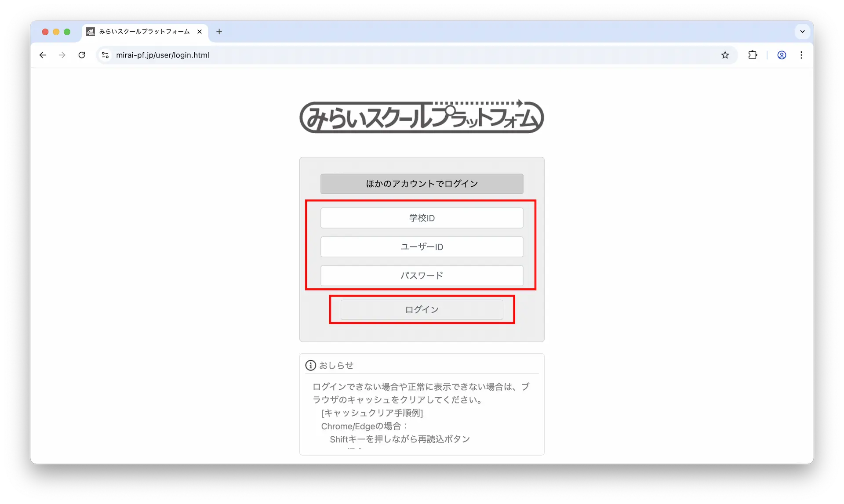The width and height of the screenshot is (844, 504).
Task: Click the おしらせ info icon
Action: click(x=311, y=365)
